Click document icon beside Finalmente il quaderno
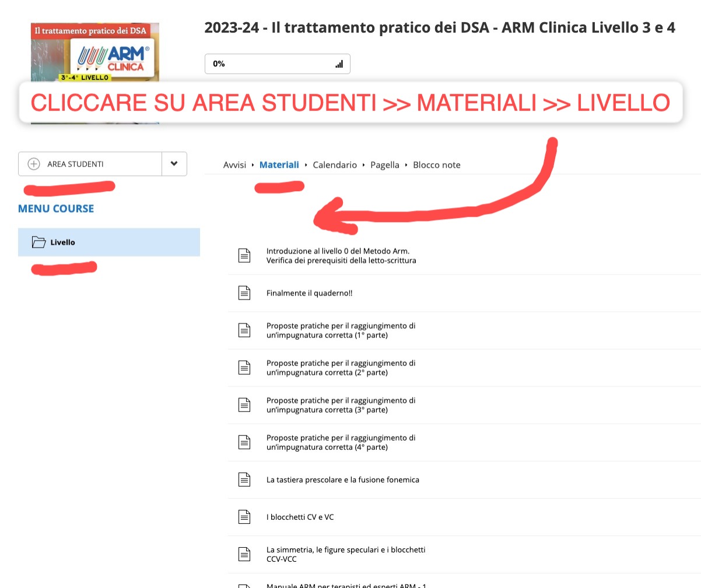The width and height of the screenshot is (701, 588). point(244,293)
